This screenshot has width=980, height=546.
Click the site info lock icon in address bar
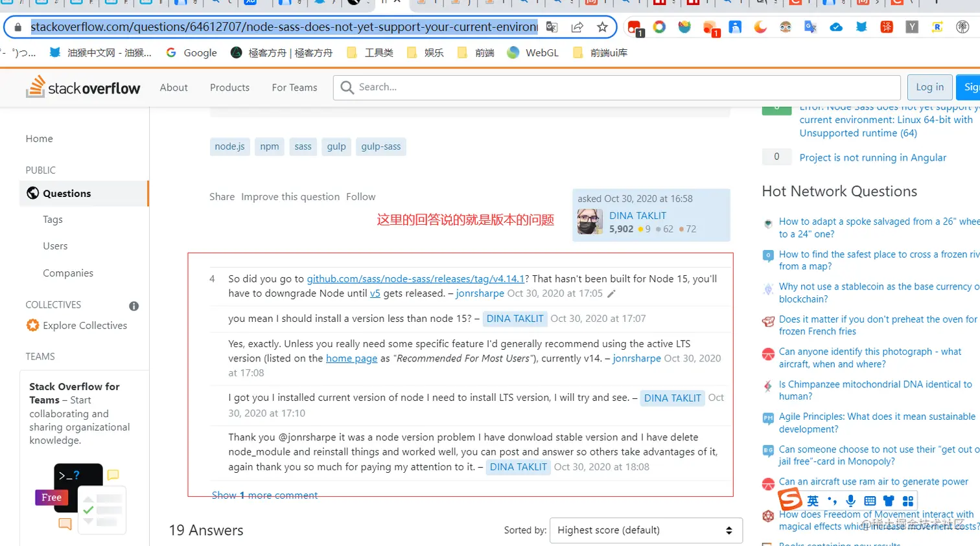[18, 27]
